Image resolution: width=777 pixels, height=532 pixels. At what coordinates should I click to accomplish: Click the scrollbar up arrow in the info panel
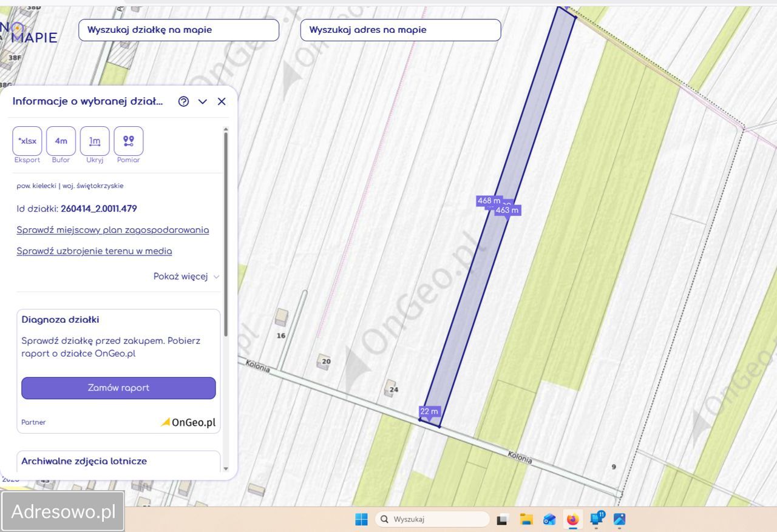[x=226, y=129]
